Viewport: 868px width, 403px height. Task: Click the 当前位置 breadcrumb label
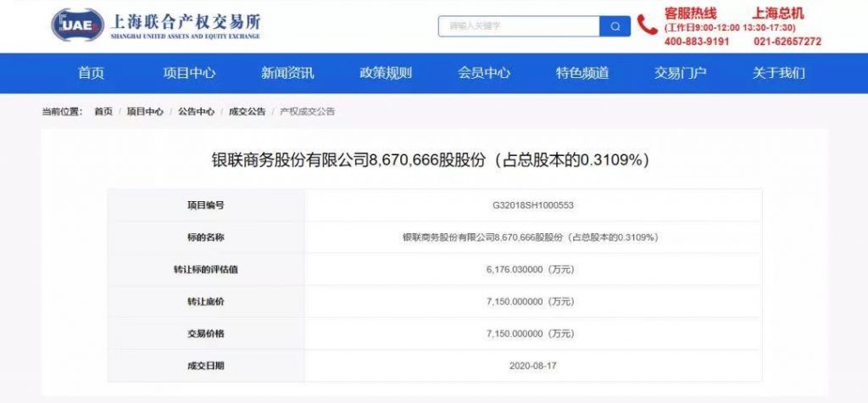click(x=63, y=111)
